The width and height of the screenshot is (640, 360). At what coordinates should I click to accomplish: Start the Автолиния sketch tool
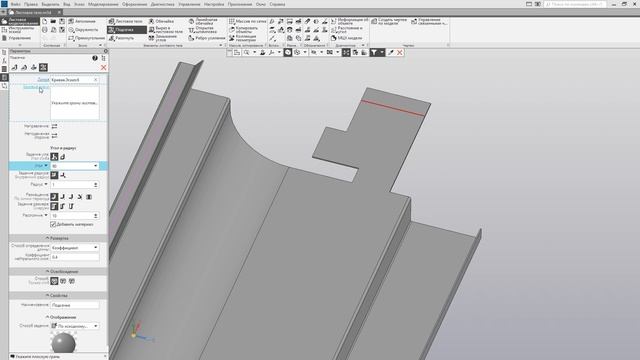pyautogui.click(x=82, y=21)
